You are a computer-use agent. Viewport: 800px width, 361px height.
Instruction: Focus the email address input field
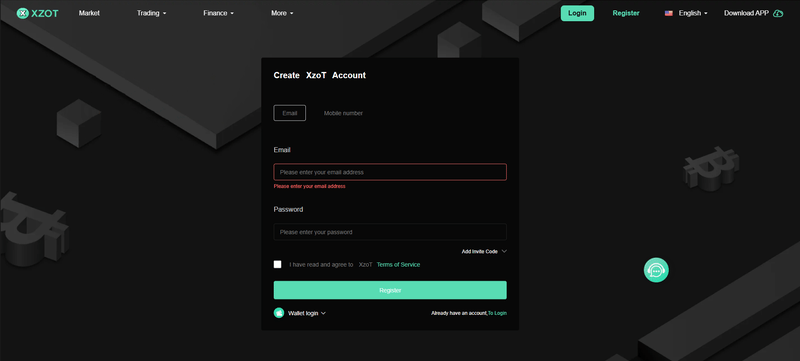[x=390, y=172]
